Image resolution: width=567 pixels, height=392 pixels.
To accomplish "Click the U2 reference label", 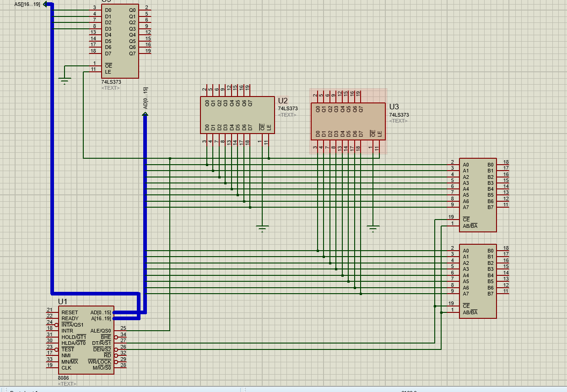I will 283,101.
